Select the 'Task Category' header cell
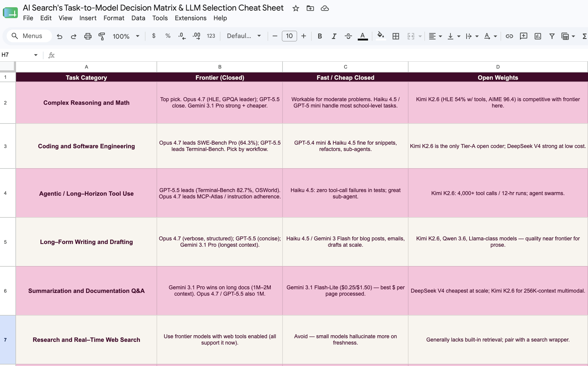Viewport: 588px width, 366px height. (x=86, y=77)
